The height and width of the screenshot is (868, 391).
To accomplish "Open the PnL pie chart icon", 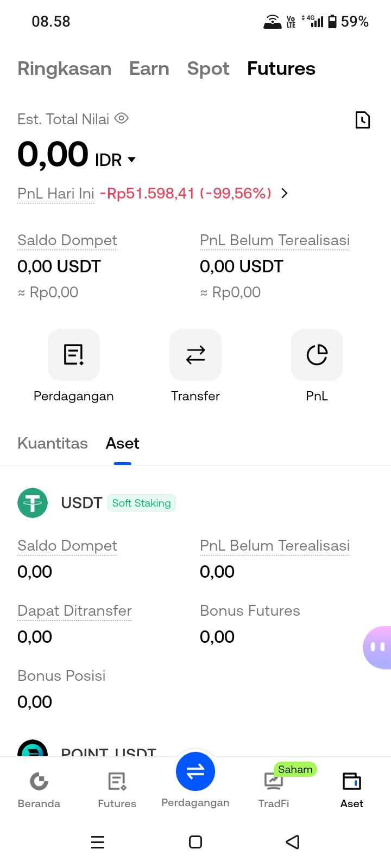I will pos(317,355).
